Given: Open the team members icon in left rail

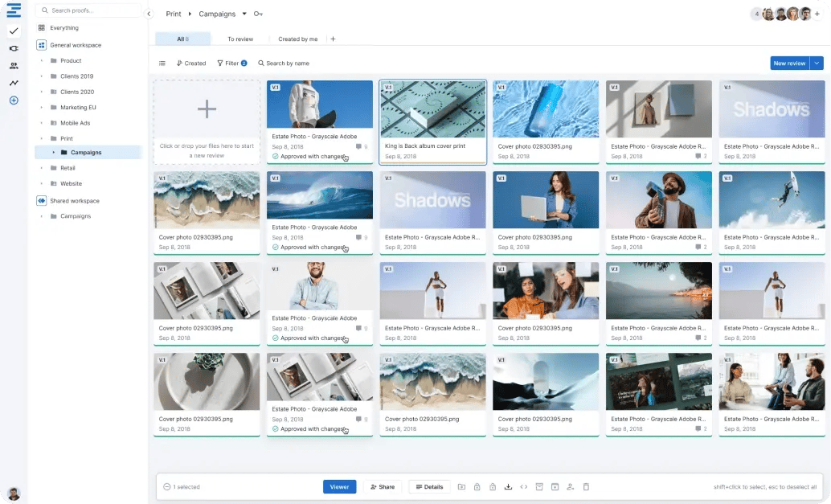Looking at the screenshot, I should [14, 65].
